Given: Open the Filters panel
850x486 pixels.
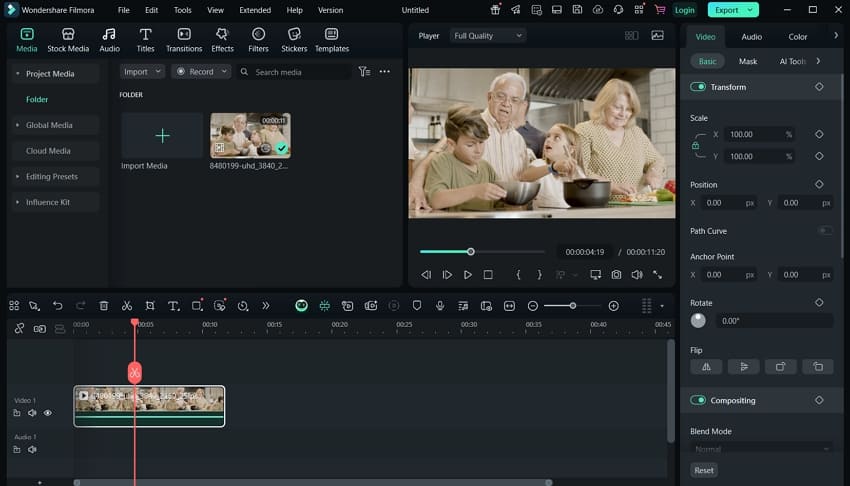Looking at the screenshot, I should (x=258, y=40).
